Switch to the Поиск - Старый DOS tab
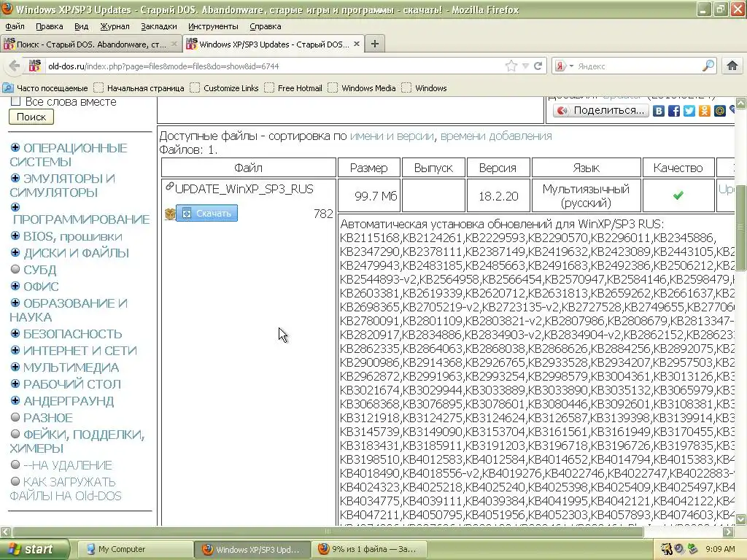 point(91,44)
